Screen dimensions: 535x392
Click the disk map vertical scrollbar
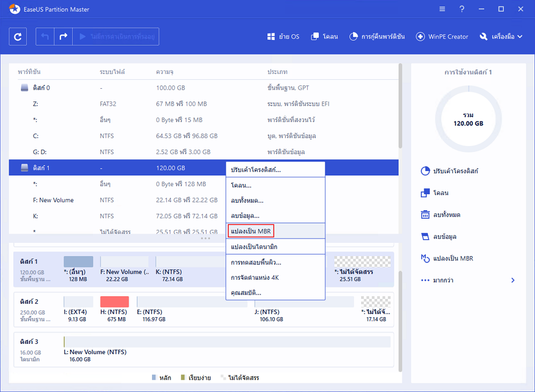point(400,321)
